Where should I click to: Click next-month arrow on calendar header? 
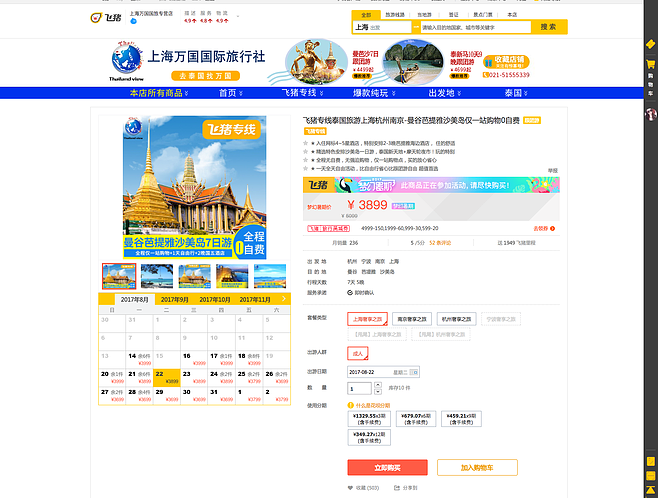coord(284,299)
